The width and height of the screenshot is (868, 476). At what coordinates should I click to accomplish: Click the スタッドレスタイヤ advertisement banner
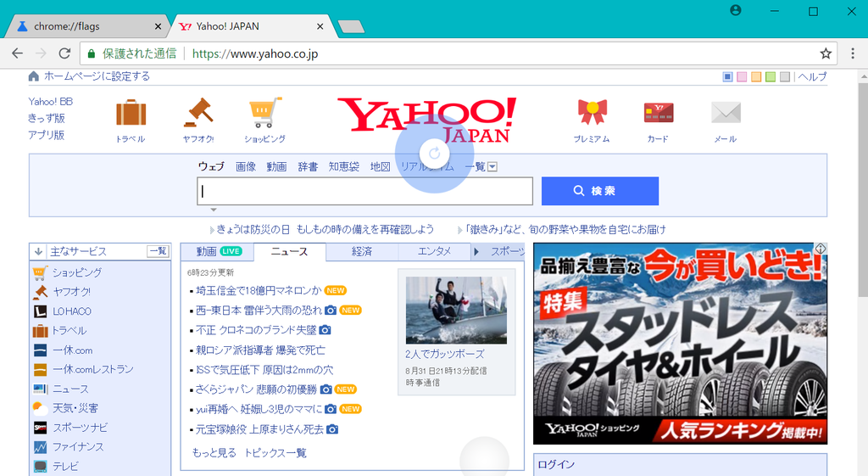[x=681, y=344]
